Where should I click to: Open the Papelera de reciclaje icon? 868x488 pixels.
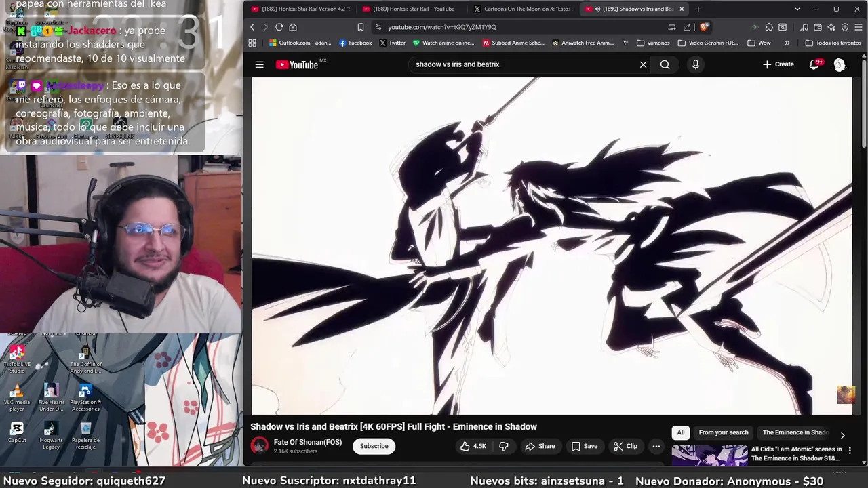85,436
